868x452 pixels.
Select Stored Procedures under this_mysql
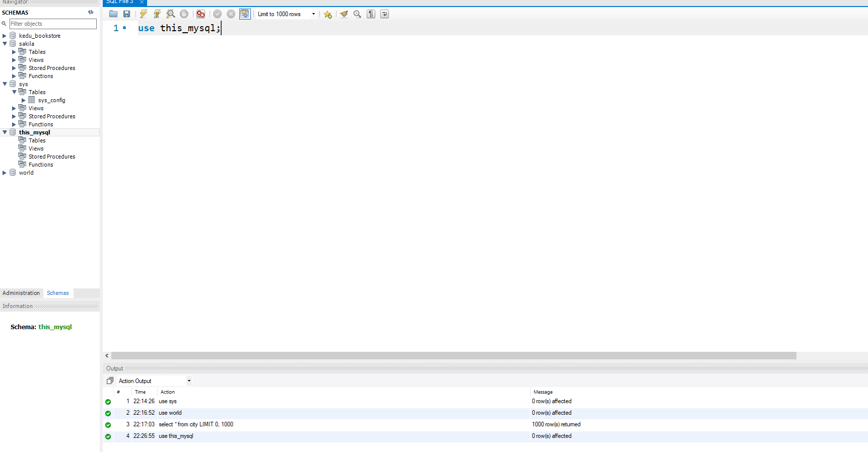point(52,157)
